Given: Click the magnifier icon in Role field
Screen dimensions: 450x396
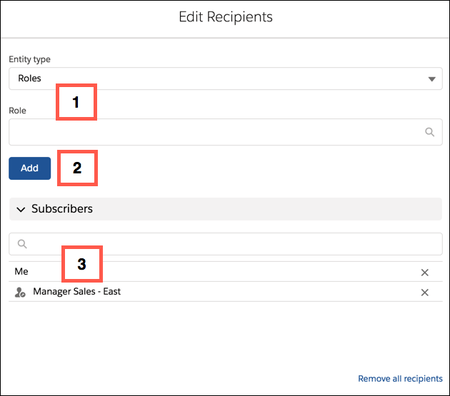Looking at the screenshot, I should pos(430,132).
